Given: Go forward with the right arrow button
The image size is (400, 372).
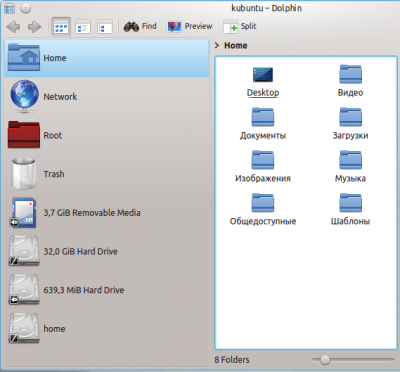Looking at the screenshot, I should 34,27.
